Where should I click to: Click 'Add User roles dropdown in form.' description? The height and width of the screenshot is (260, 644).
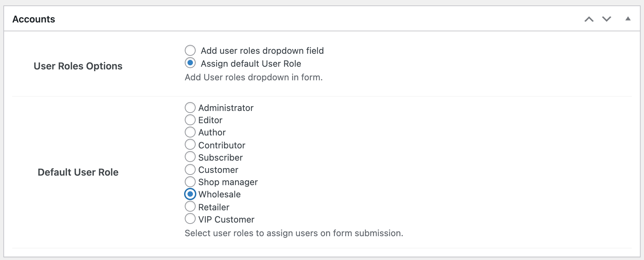[254, 77]
